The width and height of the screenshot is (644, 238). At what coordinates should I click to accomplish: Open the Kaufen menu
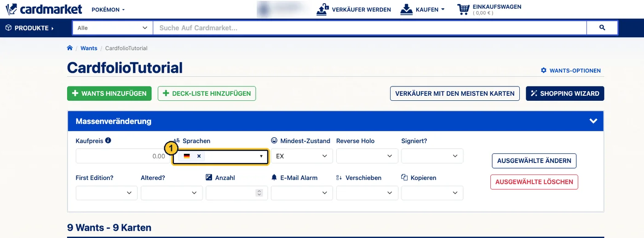coord(422,9)
